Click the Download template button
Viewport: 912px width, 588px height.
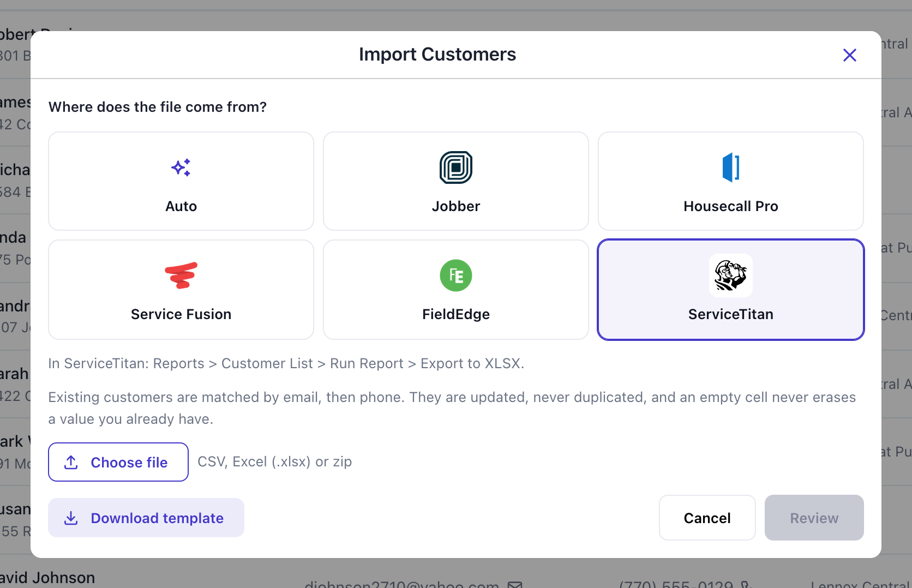click(x=146, y=518)
